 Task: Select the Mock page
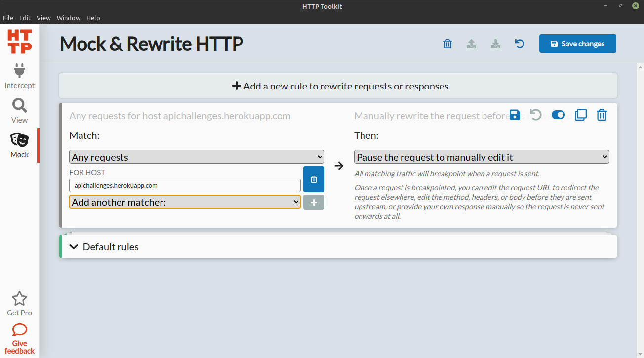pos(20,146)
